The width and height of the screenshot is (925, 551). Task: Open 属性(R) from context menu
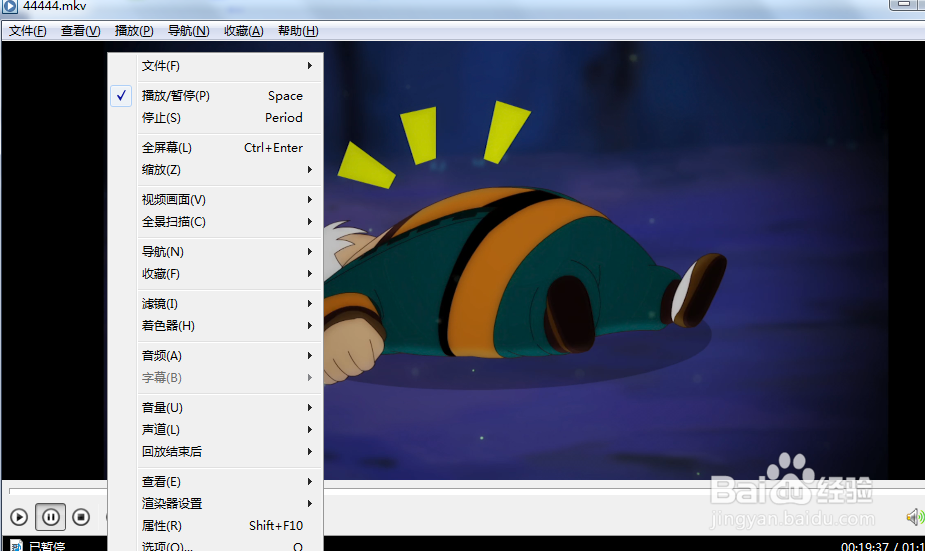[216, 526]
